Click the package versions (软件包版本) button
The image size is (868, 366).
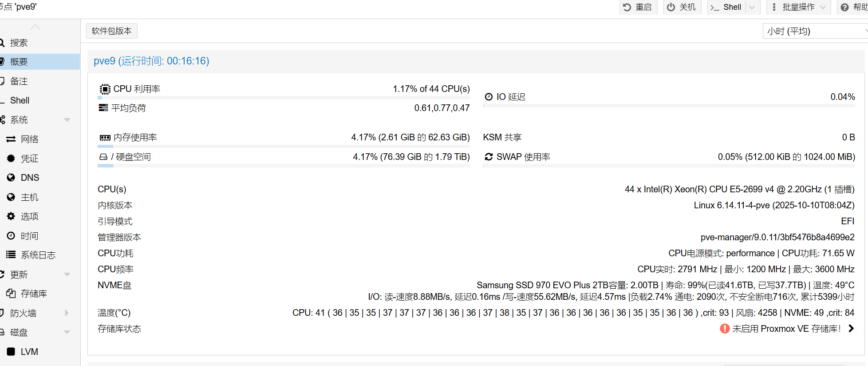click(111, 31)
